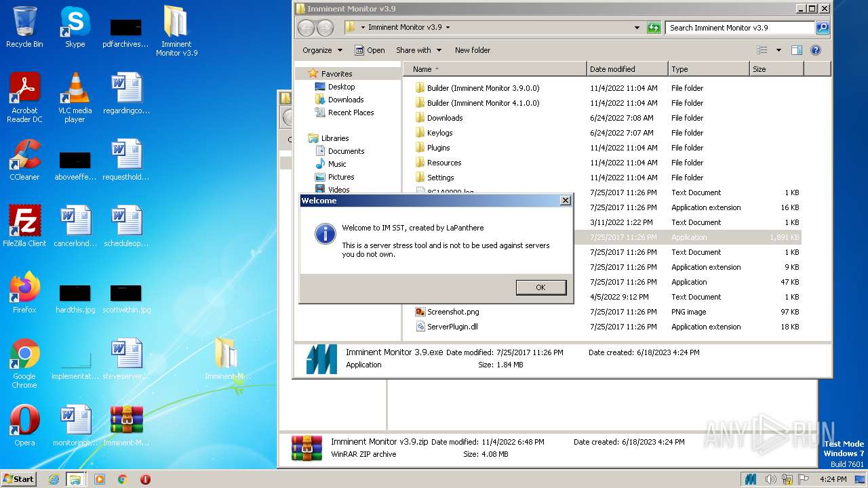Select the ServerPlugin.dll file

447,327
